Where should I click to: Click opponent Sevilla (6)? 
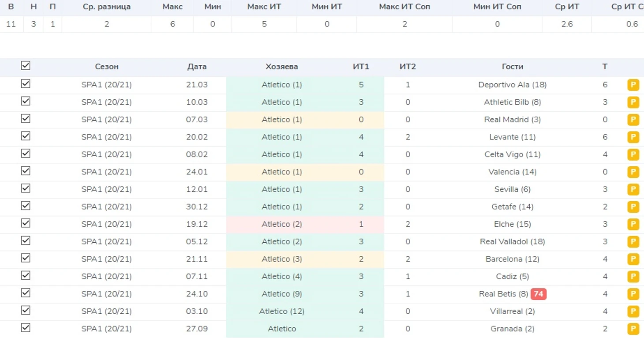513,189
